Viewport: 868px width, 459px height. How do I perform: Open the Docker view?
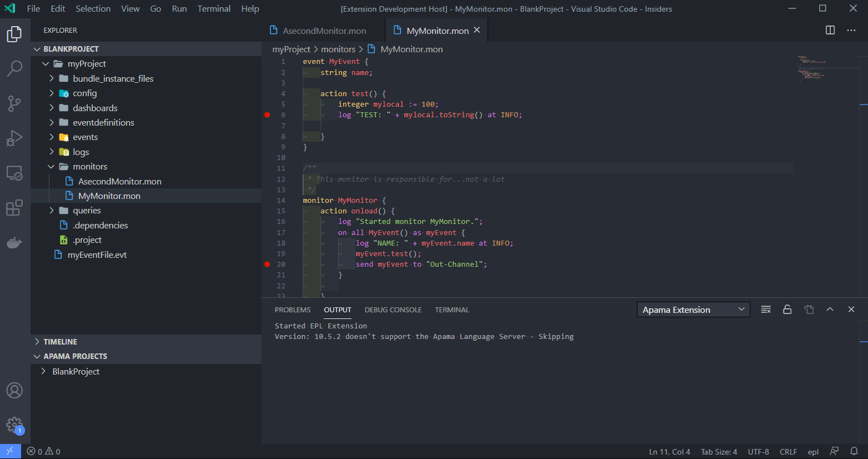tap(14, 243)
